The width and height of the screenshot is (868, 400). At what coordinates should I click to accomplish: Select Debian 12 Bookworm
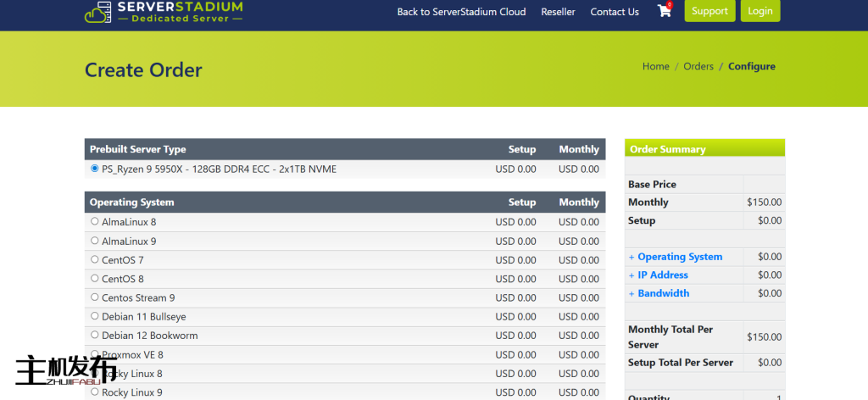click(x=94, y=335)
